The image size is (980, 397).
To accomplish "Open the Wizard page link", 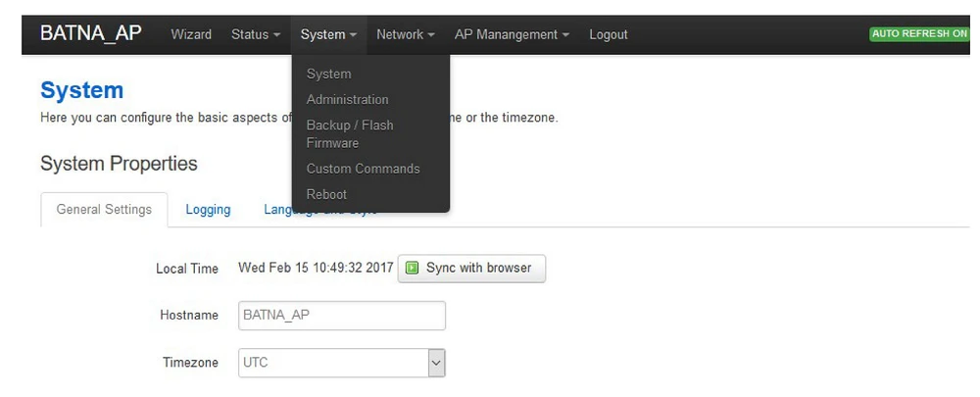I will [x=191, y=34].
